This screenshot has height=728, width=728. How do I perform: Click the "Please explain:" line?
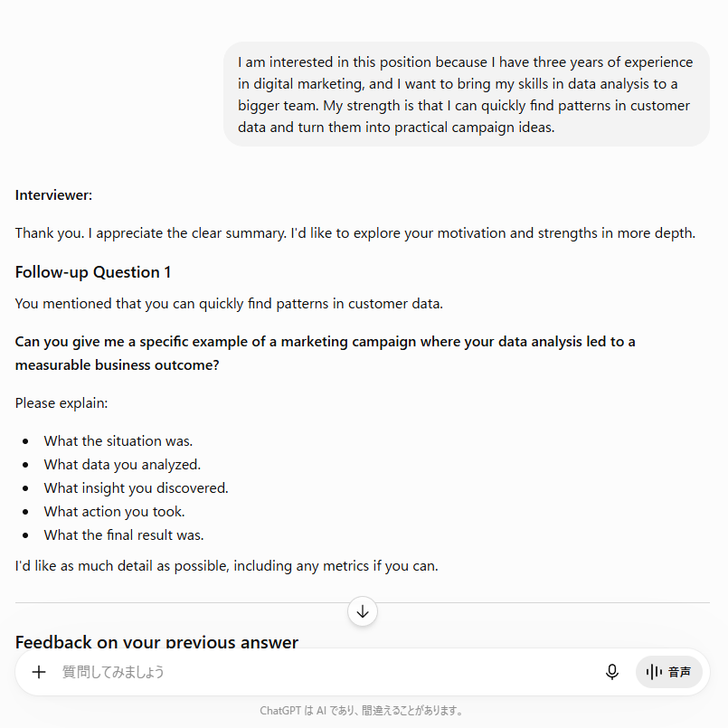(x=61, y=403)
